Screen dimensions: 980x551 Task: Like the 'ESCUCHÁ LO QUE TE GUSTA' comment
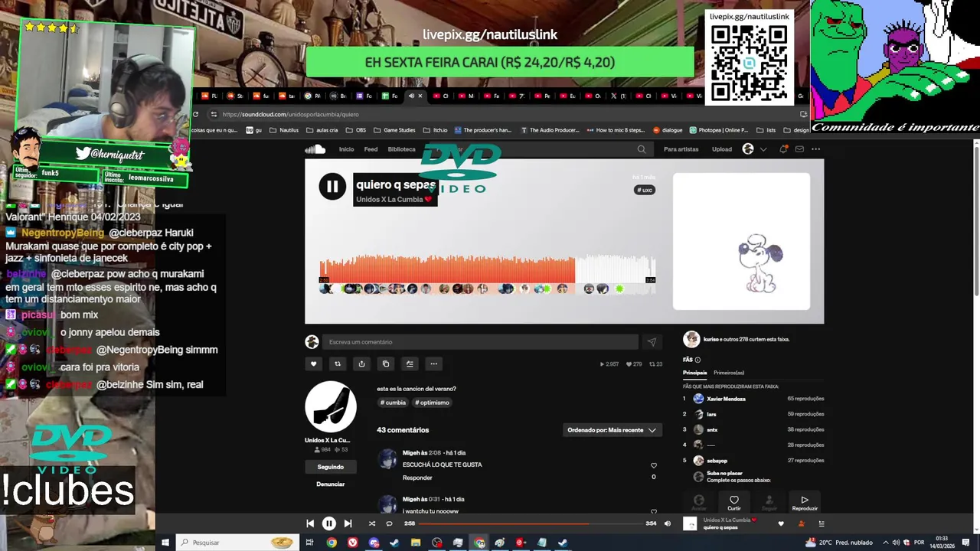pos(653,465)
